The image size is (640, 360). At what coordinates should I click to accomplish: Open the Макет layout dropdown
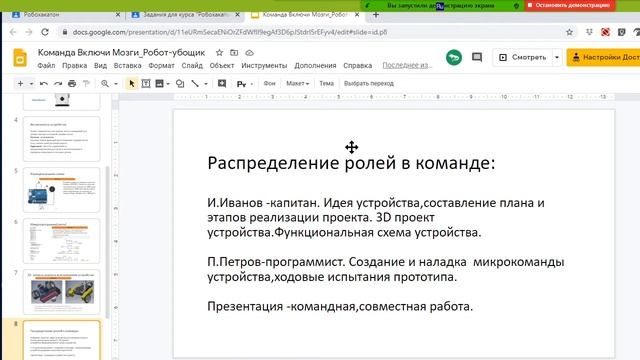(297, 83)
